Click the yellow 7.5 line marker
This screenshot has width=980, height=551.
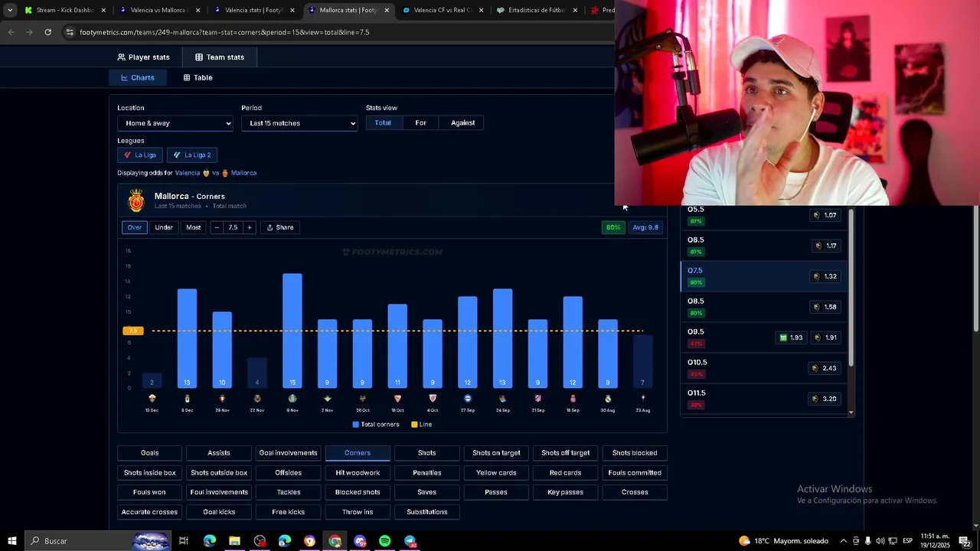[132, 331]
